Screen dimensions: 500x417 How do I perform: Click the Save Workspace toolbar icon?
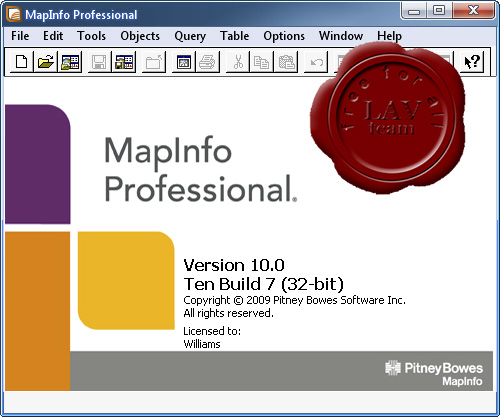(x=124, y=62)
